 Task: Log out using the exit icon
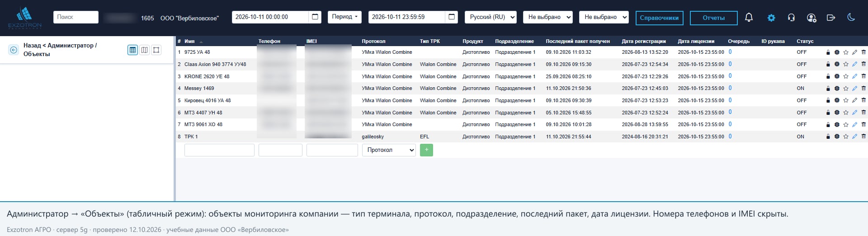click(x=831, y=18)
